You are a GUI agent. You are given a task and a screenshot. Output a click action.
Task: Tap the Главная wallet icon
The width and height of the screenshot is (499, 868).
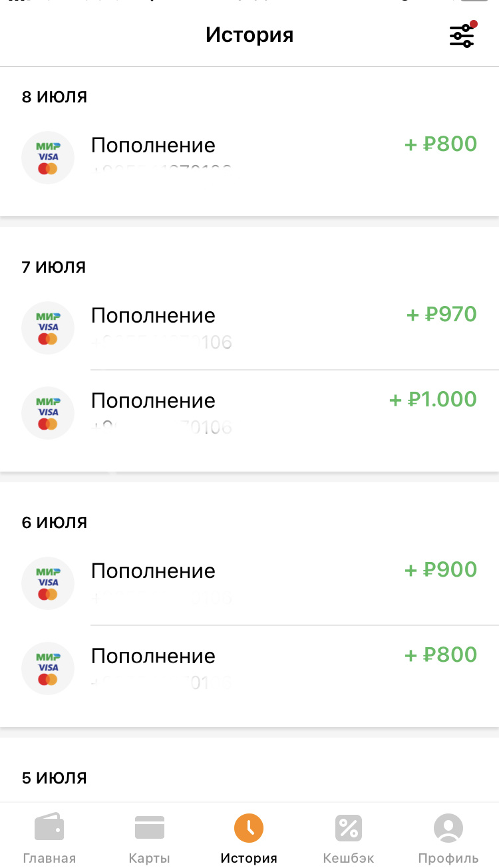pyautogui.click(x=49, y=827)
